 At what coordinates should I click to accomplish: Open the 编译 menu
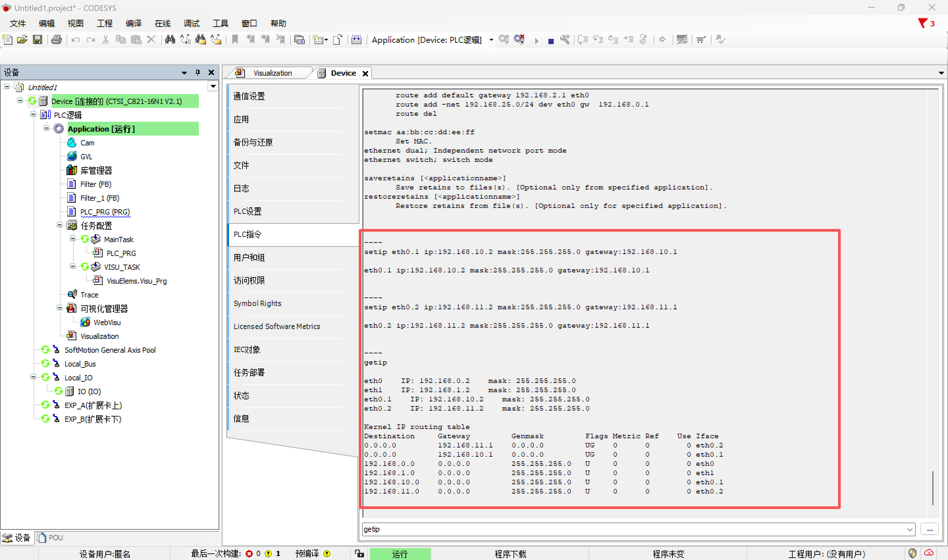point(133,23)
